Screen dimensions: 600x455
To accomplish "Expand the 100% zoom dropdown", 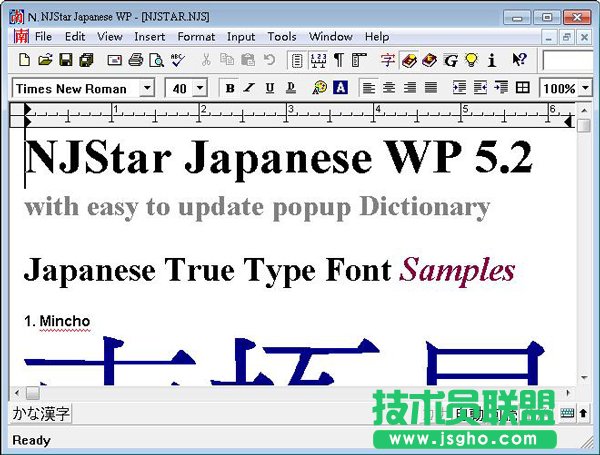I will pos(585,88).
